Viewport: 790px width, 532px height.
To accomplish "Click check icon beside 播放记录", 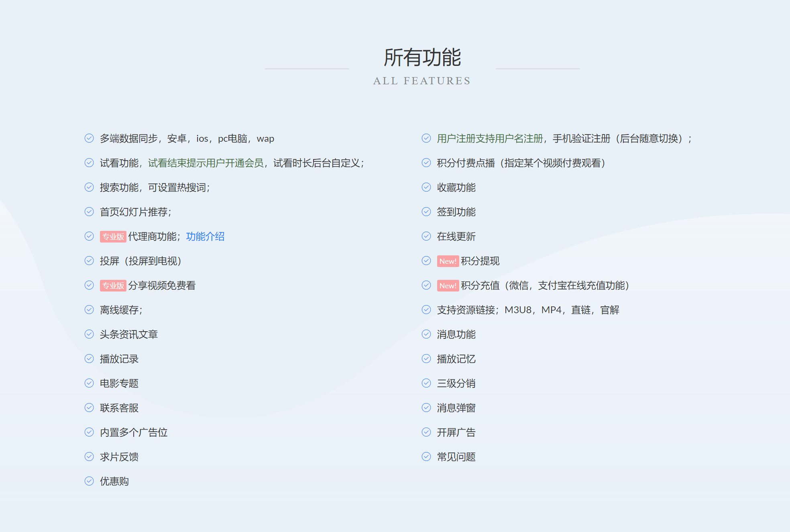I will click(89, 359).
